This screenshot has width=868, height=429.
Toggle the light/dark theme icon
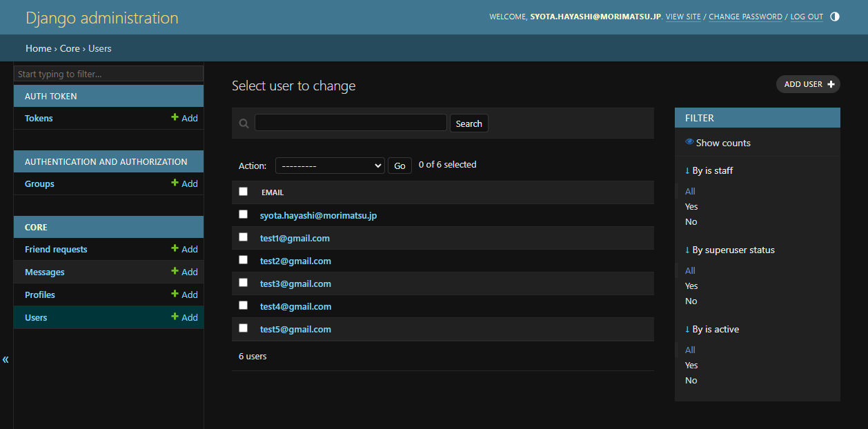[835, 17]
